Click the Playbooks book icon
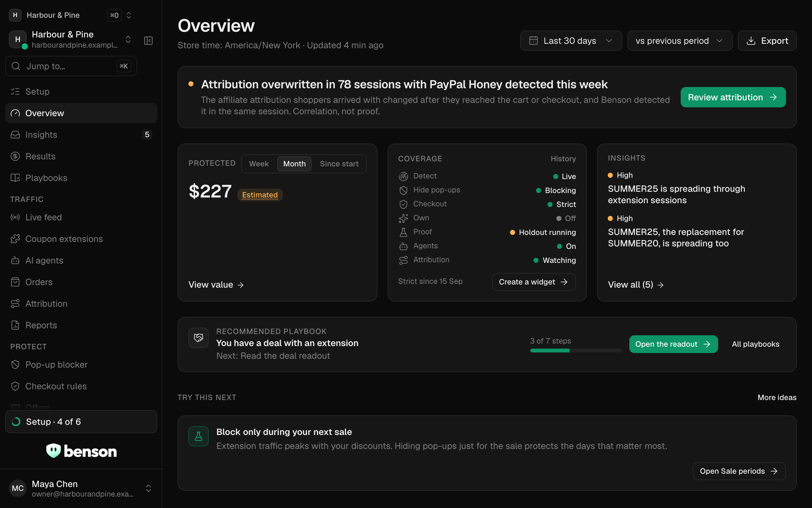Image resolution: width=812 pixels, height=508 pixels. click(15, 178)
